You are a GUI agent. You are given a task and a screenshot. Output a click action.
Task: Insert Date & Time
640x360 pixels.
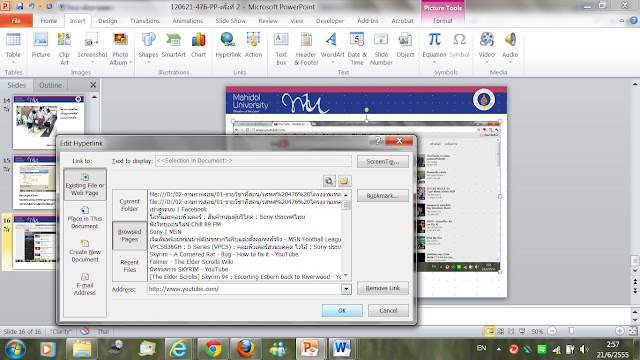point(357,49)
